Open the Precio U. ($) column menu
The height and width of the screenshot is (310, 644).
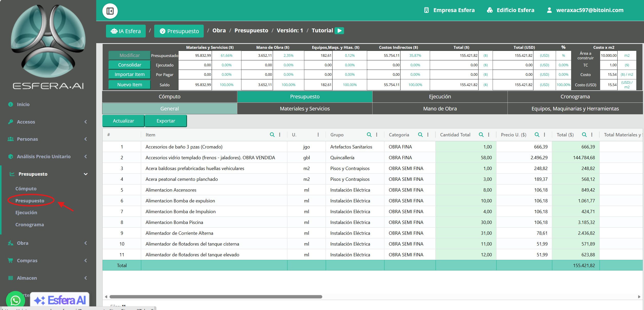pyautogui.click(x=544, y=135)
